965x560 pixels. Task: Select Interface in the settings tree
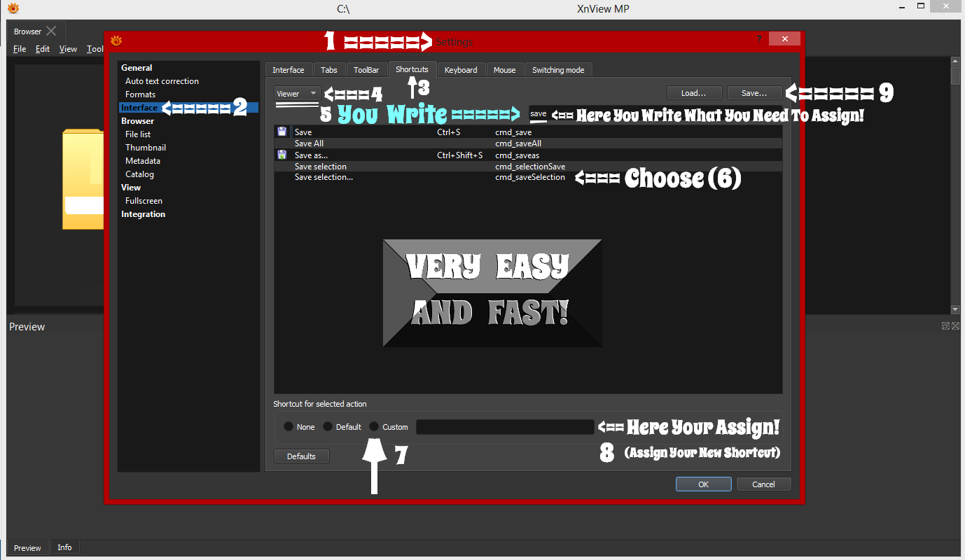coord(139,108)
